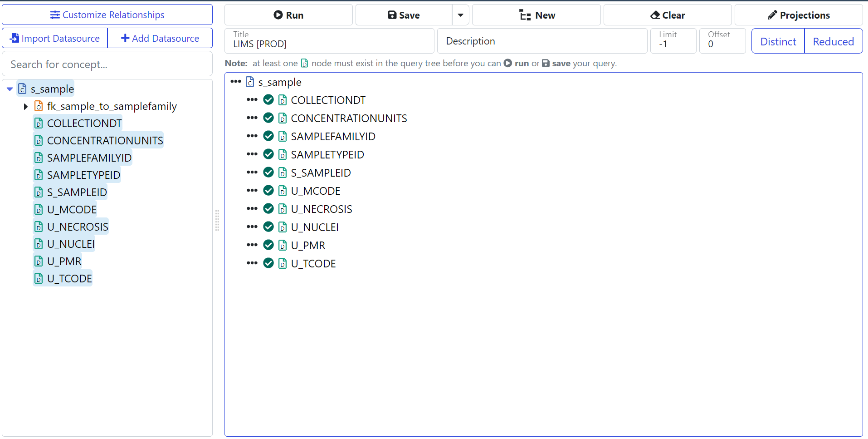Open Customize Relationships

(x=107, y=15)
